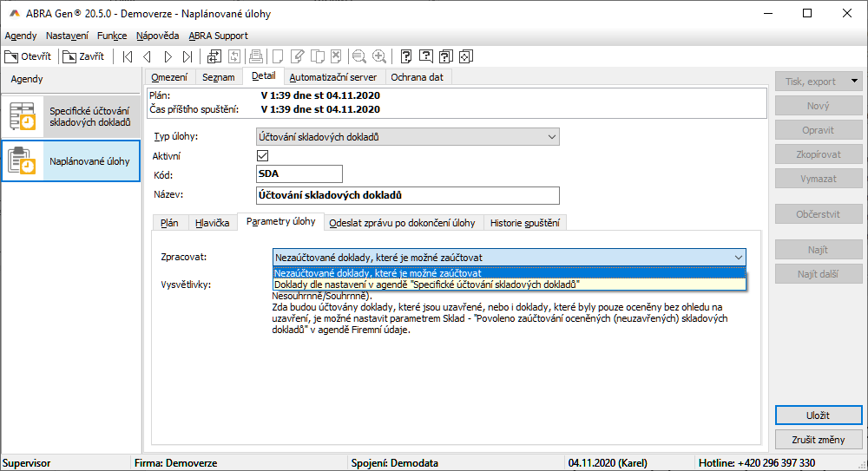Jump to last record arrow icon
868x471 pixels.
click(x=187, y=56)
